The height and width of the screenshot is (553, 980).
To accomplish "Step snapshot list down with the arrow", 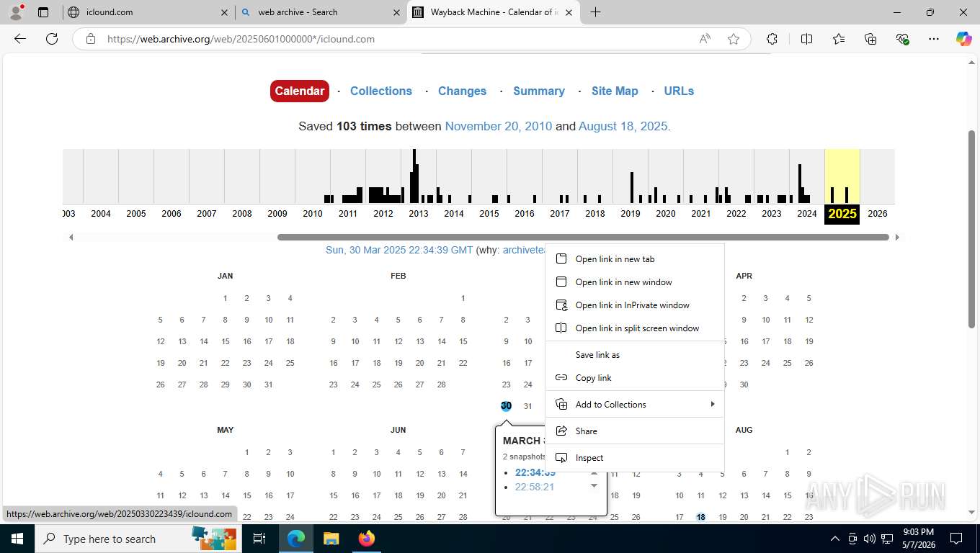I will point(594,486).
